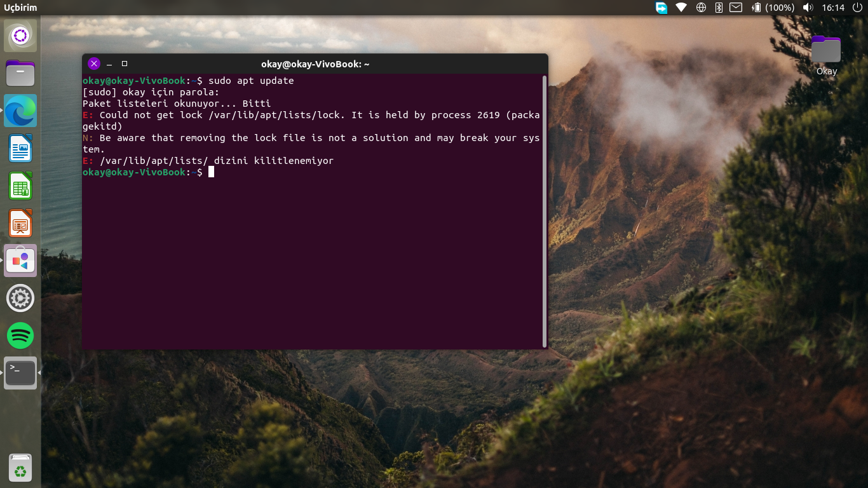Open the Bluetooth indicator
Image resolution: width=868 pixels, height=488 pixels.
coord(719,8)
